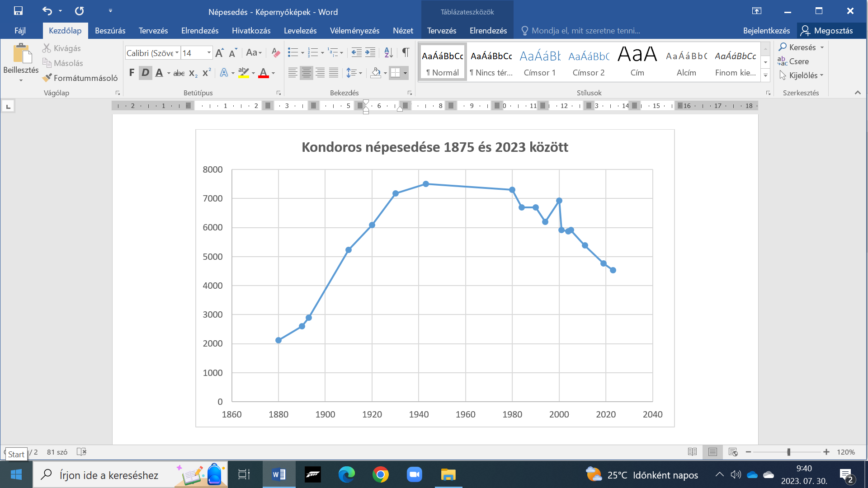Open the Fájl menu
The image size is (868, 488).
[20, 31]
